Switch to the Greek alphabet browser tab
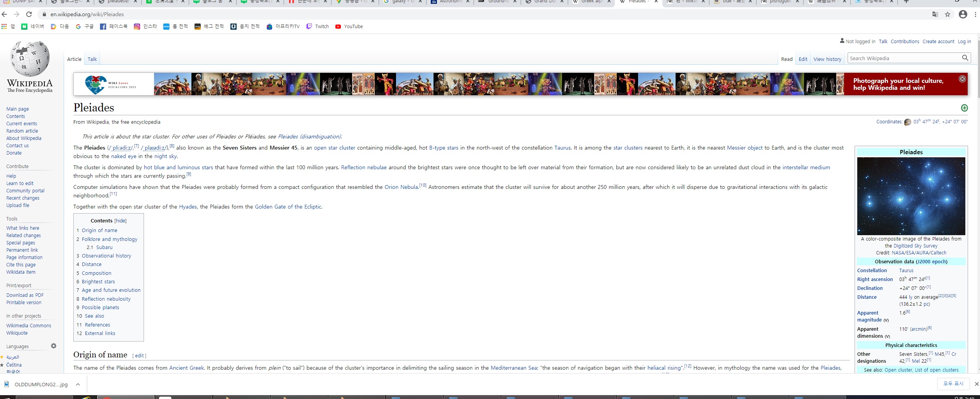Image resolution: width=980 pixels, height=399 pixels. [592, 2]
